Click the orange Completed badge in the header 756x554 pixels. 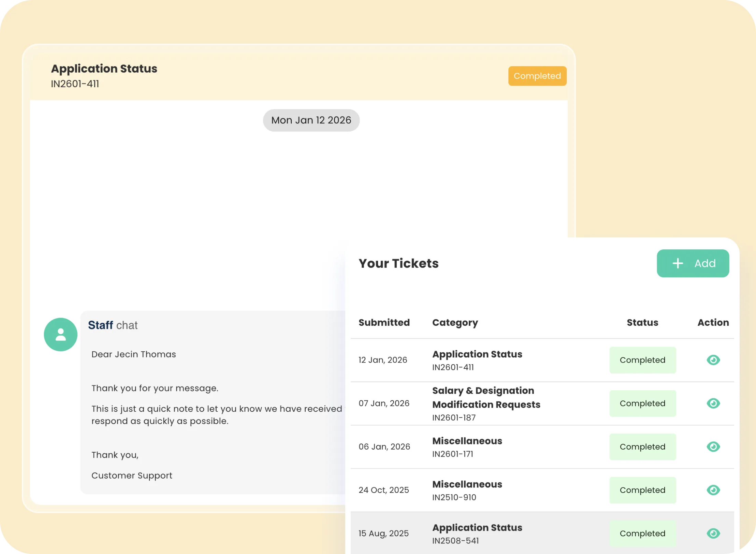click(537, 76)
